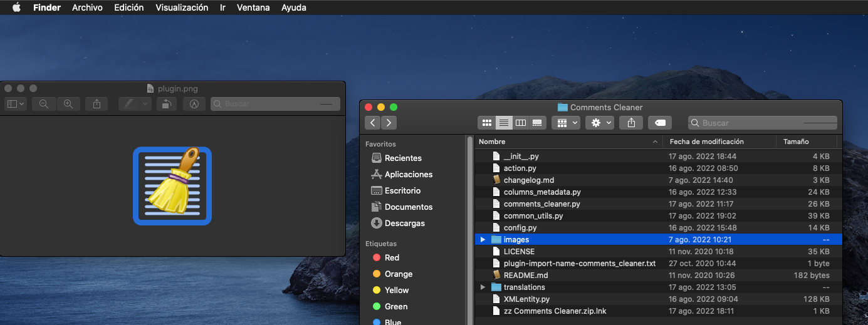Expand the translations folder disclosure triangle

click(483, 287)
